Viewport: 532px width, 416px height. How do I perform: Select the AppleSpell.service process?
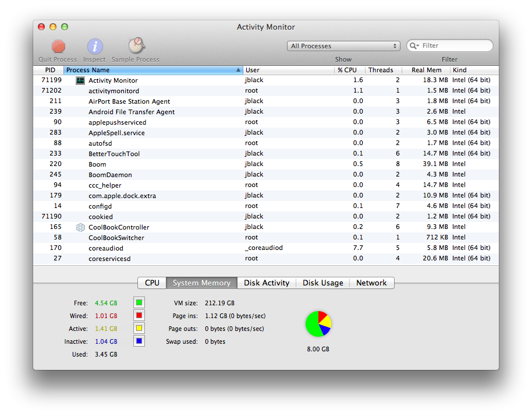(x=266, y=133)
